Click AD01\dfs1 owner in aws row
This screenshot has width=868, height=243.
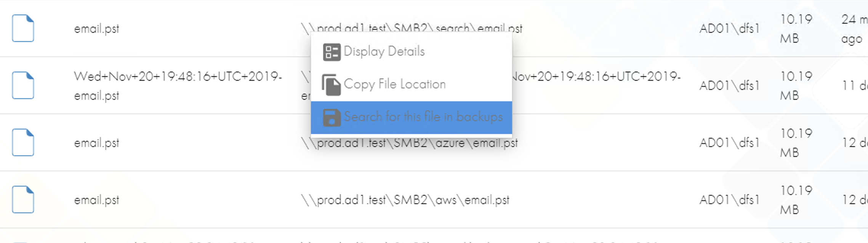(x=729, y=200)
